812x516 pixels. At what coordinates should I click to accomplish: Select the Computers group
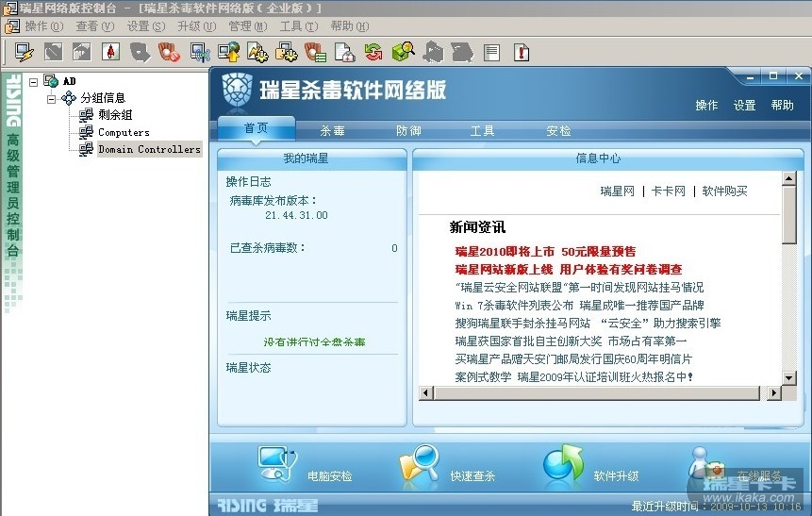124,132
